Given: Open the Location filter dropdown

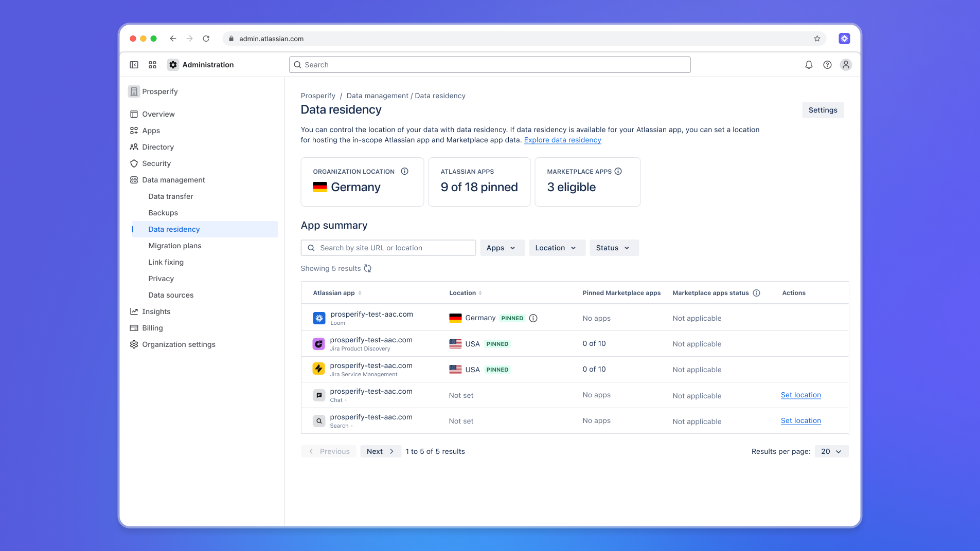Looking at the screenshot, I should 557,248.
